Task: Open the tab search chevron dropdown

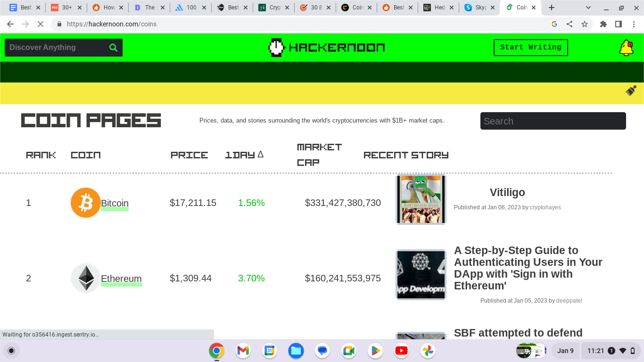Action: [x=588, y=8]
